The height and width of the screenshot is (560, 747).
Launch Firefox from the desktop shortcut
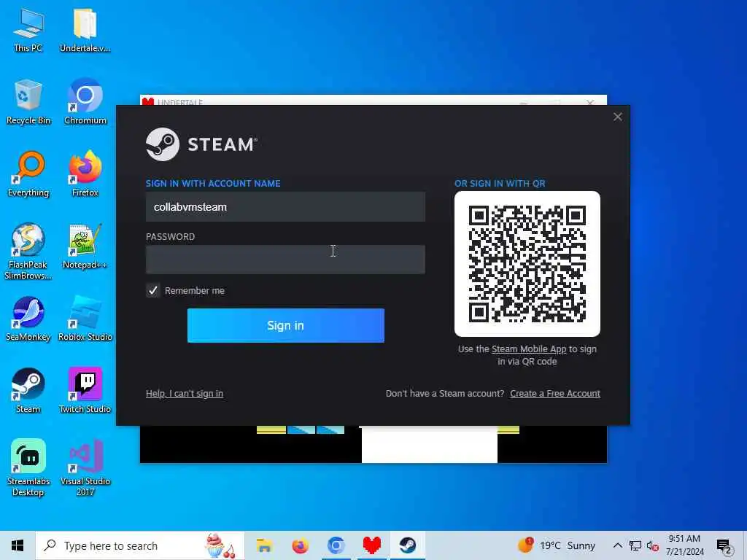point(85,174)
